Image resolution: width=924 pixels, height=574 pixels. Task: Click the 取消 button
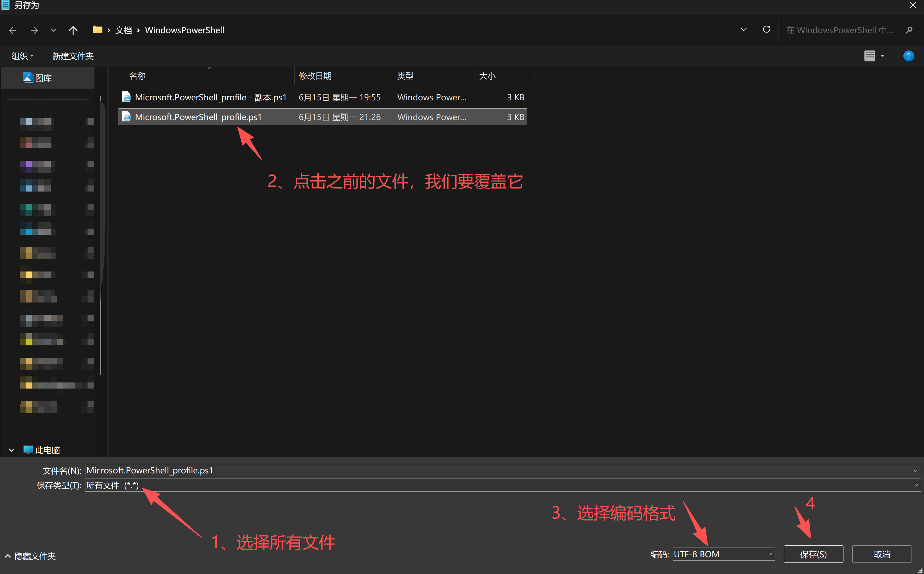point(881,554)
